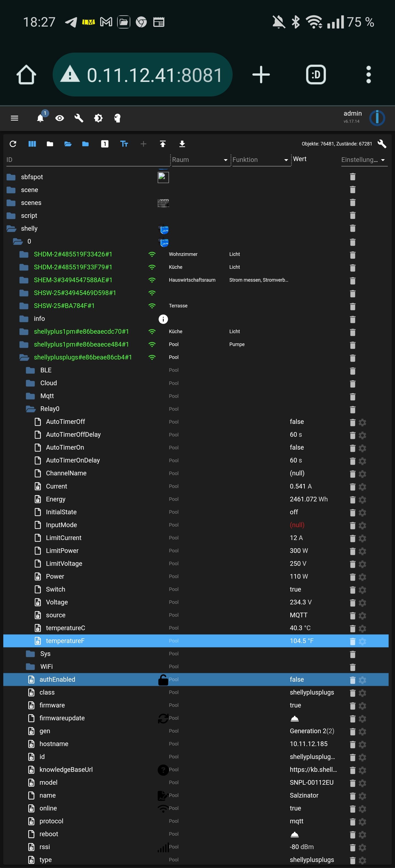Toggle the theme brightness icon
The width and height of the screenshot is (395, 868).
[x=98, y=118]
